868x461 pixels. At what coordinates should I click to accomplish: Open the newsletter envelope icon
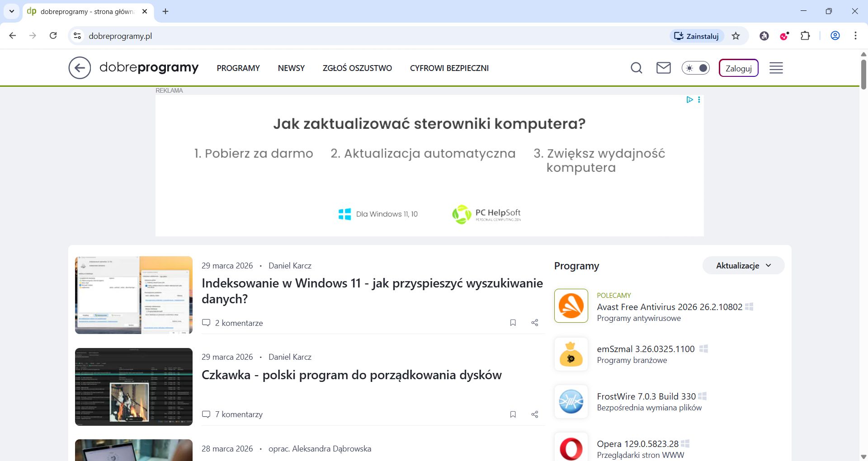point(664,68)
